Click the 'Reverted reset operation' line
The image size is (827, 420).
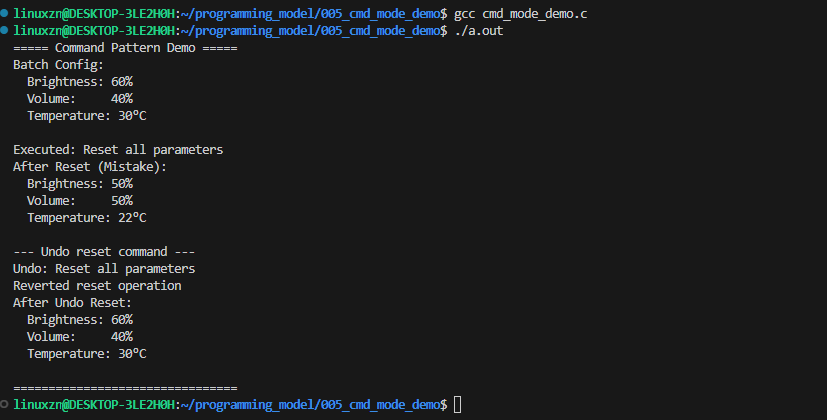click(x=97, y=285)
